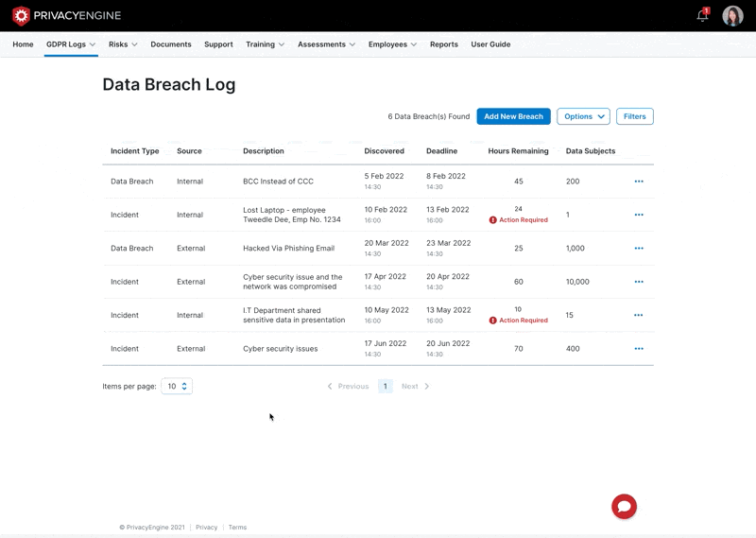Open the Support page

218,44
